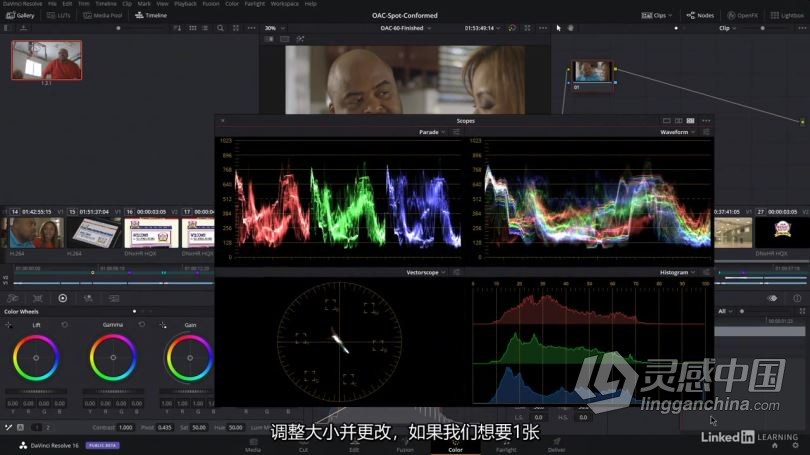Open Vectorscope settings icon
Screen dimensions: 810x455
[x=456, y=272]
